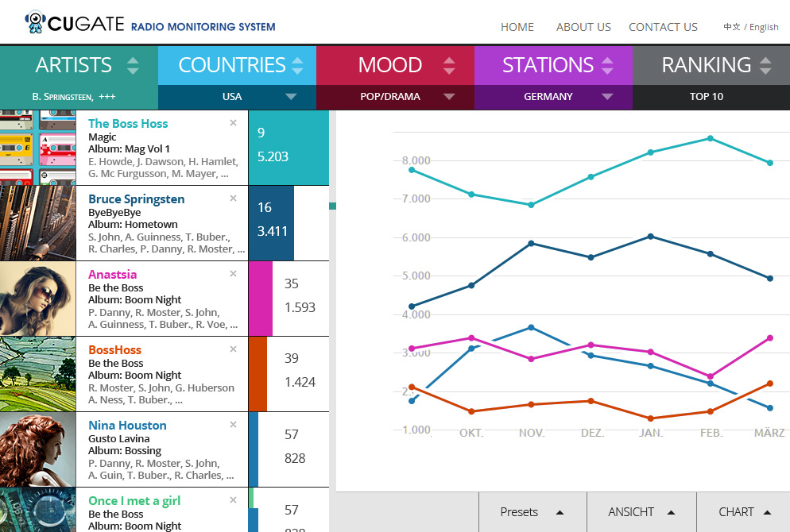
Task: Open Once I met a girl title
Action: coord(134,501)
